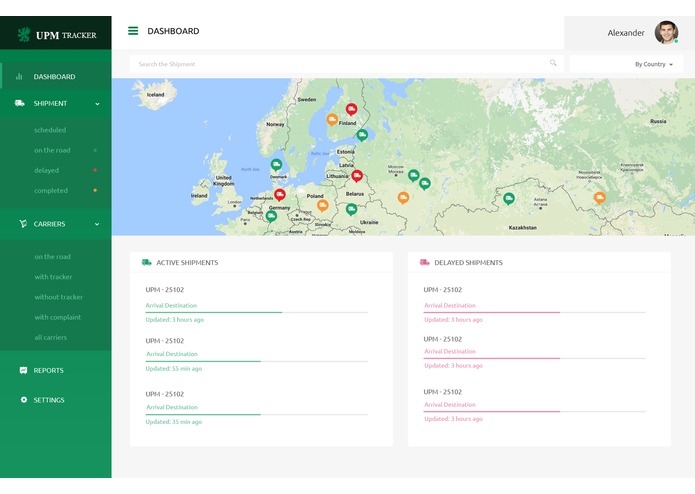Click the UPM Tracker logo
This screenshot has width=695, height=494.
[57, 35]
